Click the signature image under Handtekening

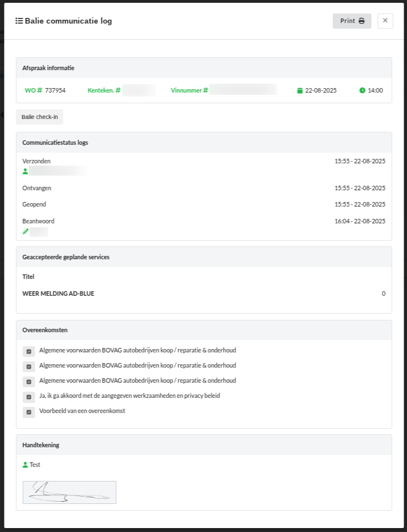(69, 492)
